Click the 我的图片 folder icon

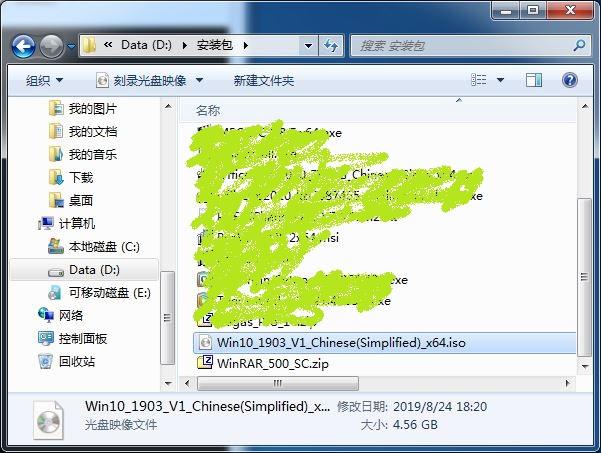click(56, 108)
